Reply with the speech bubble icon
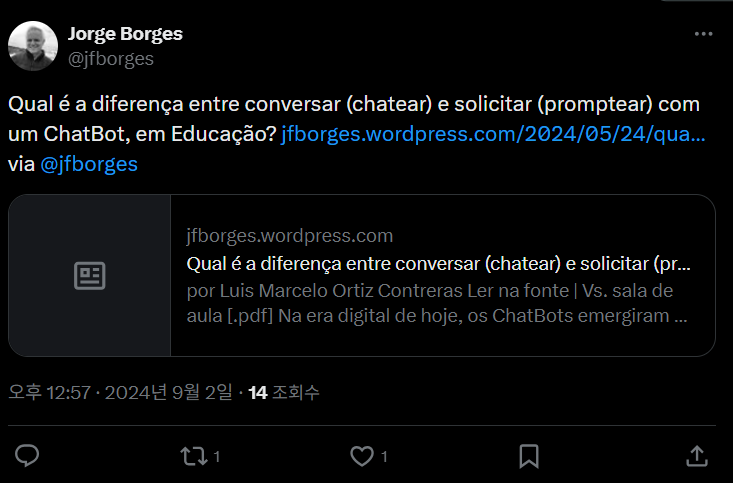This screenshot has height=483, width=733. pos(27,456)
